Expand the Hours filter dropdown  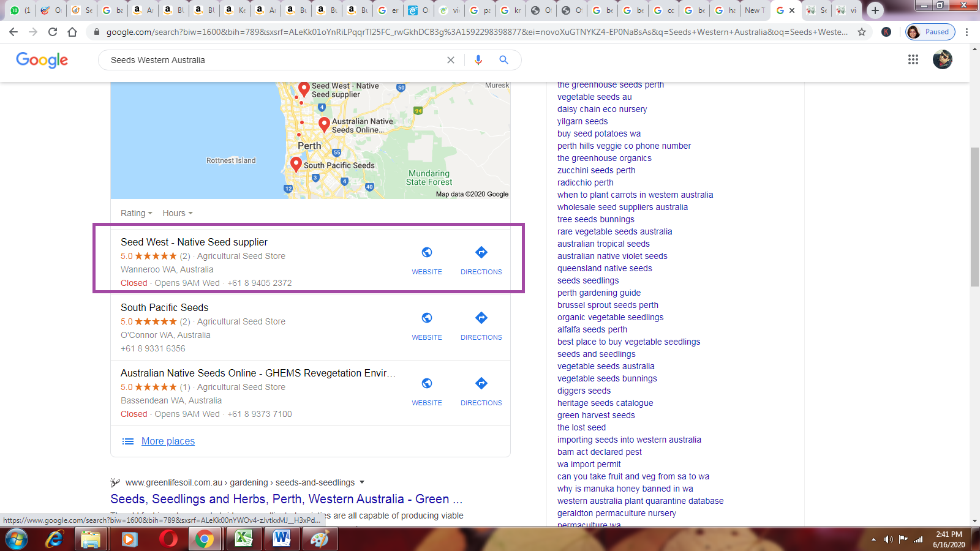click(x=178, y=213)
